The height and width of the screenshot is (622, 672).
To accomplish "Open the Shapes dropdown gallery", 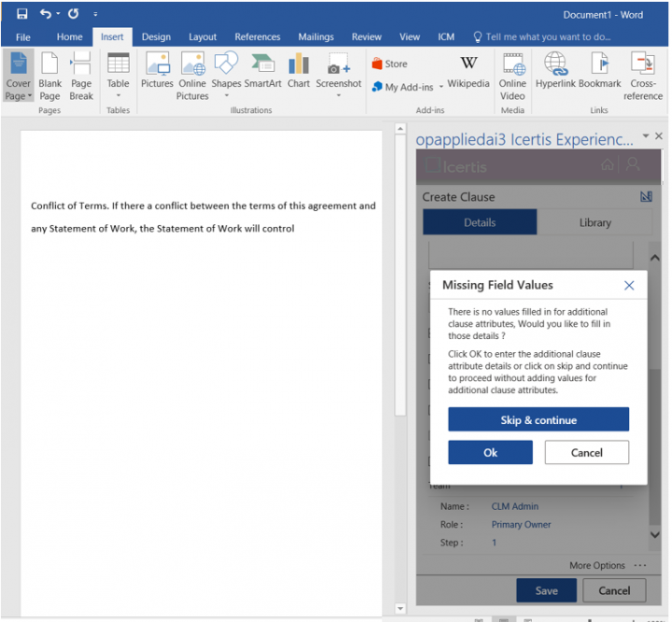I will pyautogui.click(x=226, y=94).
